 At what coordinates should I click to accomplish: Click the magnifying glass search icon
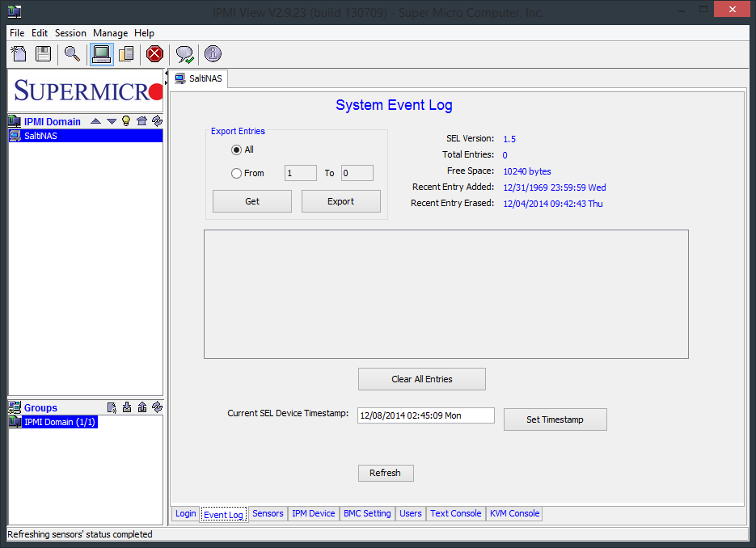point(72,54)
